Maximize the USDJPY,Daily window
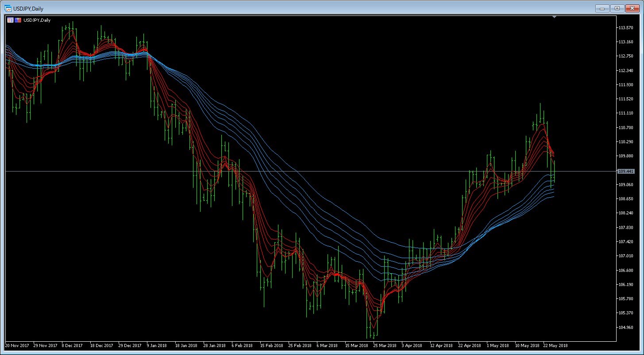This screenshot has width=644, height=355. point(617,8)
